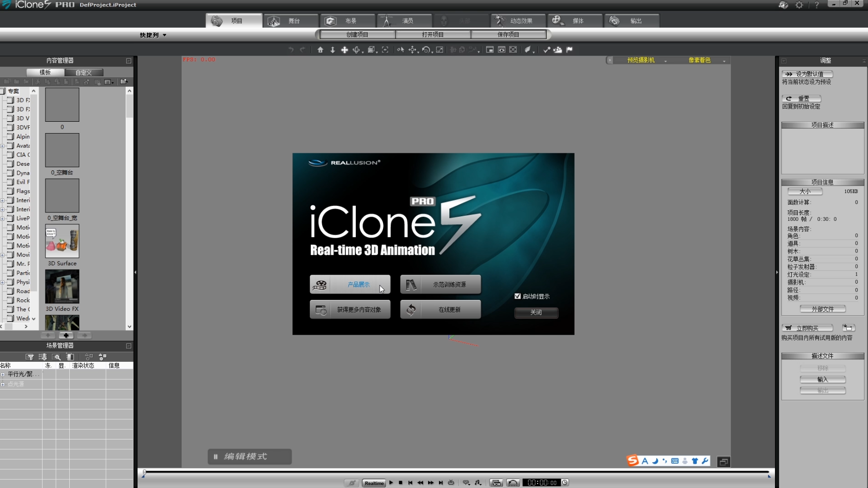Select the 自定义 content tab
Image resolution: width=868 pixels, height=488 pixels.
[x=84, y=73]
